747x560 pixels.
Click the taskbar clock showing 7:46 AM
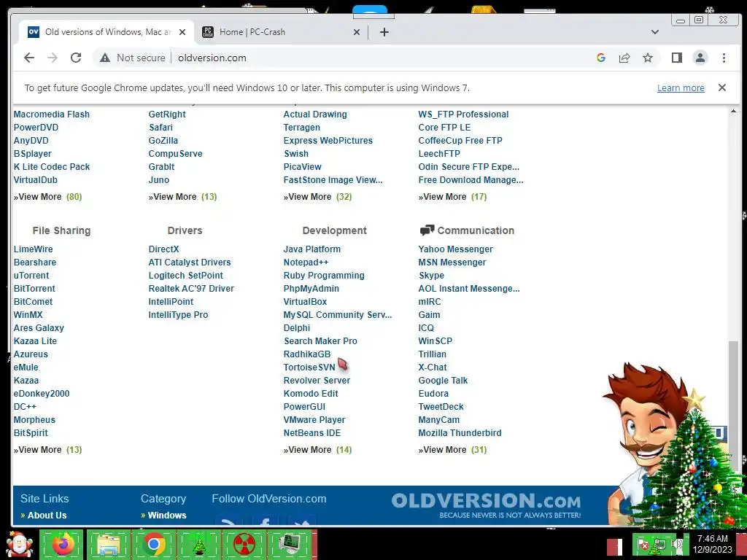point(713,544)
